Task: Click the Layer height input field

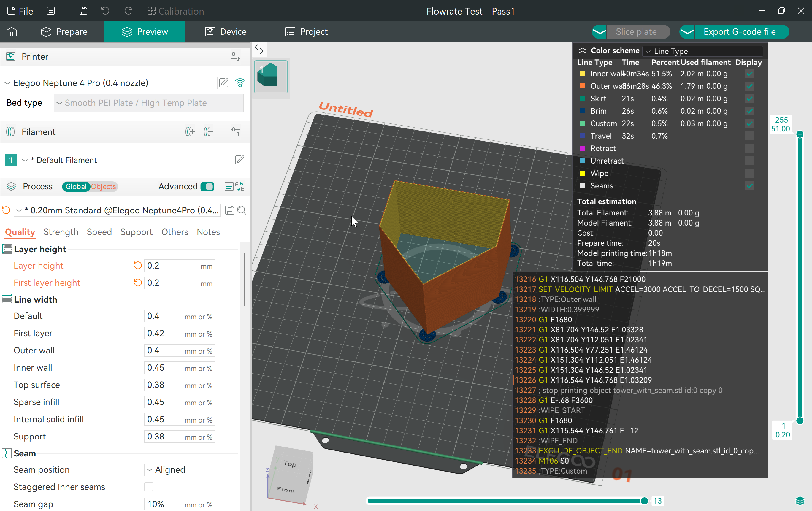Action: click(180, 266)
